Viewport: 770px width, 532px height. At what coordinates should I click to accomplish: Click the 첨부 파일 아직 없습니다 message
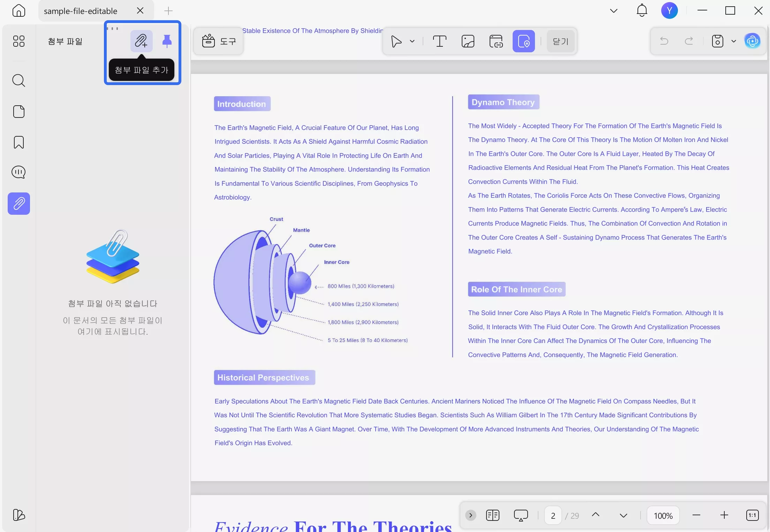[x=113, y=304]
